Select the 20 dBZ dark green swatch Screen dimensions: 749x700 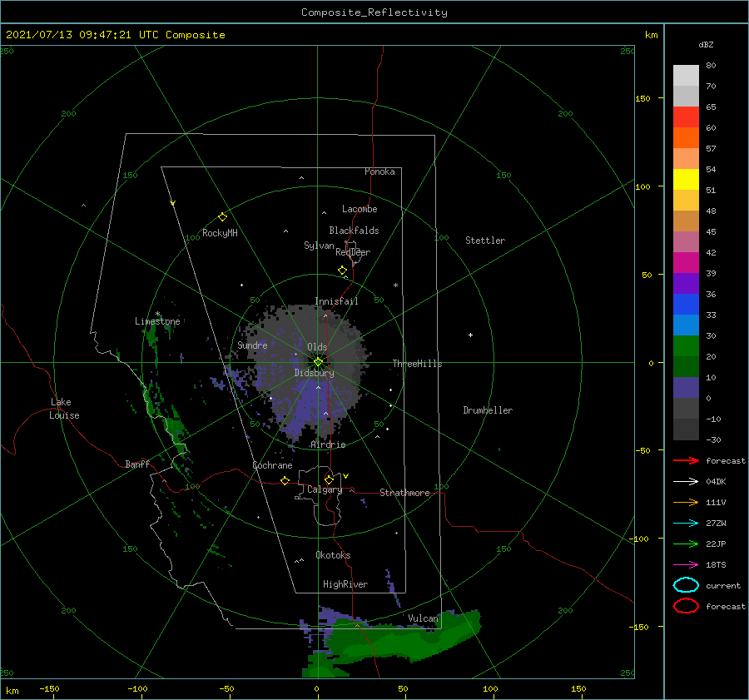point(686,366)
